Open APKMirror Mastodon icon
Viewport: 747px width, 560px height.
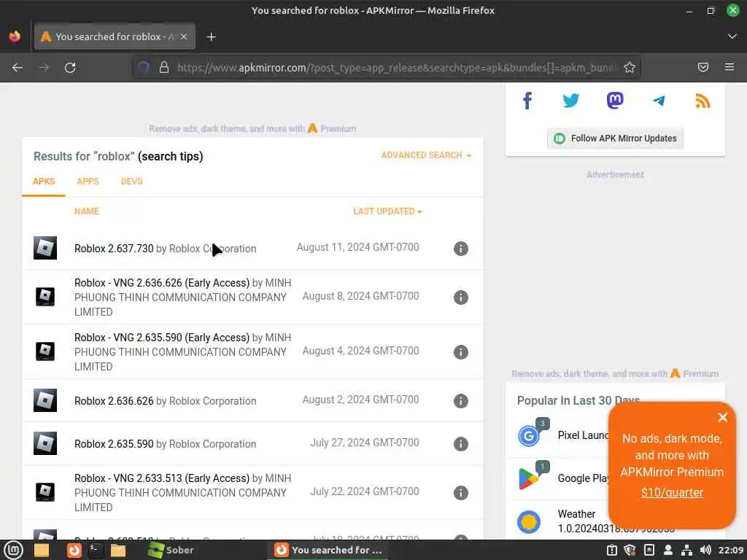[x=615, y=101]
